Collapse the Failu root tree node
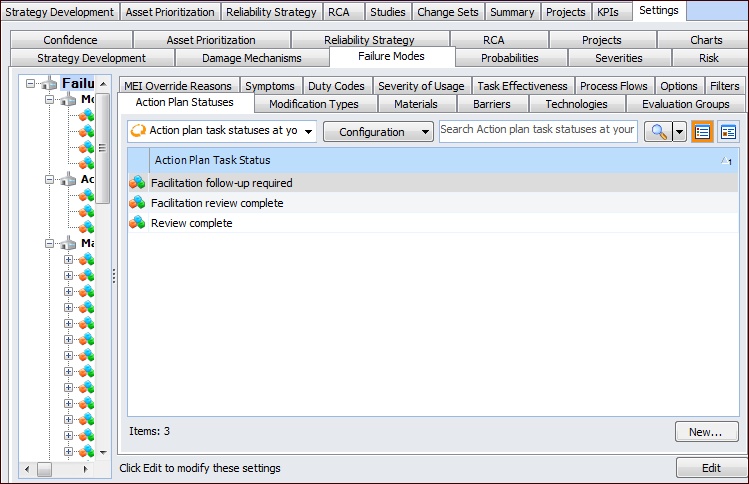The width and height of the screenshot is (749, 484). click(30, 84)
